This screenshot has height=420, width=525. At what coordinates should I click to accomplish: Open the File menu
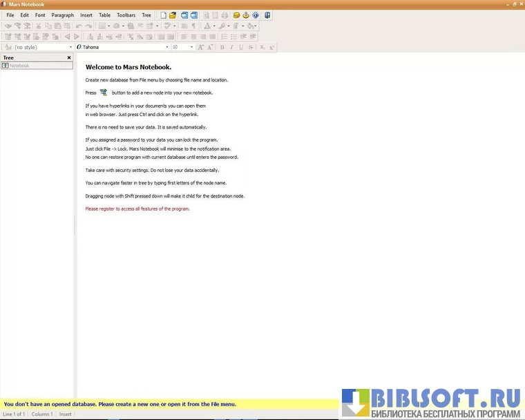[x=10, y=15]
